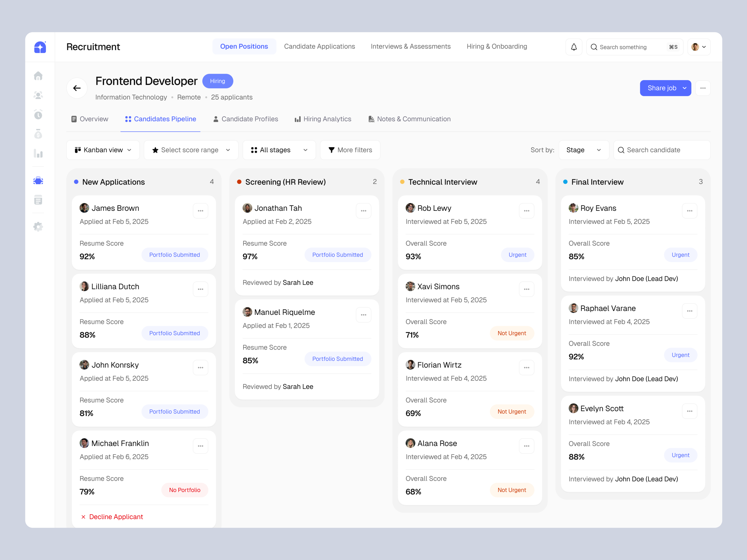Select the Employees (people) sidebar icon
The height and width of the screenshot is (560, 747).
38,95
